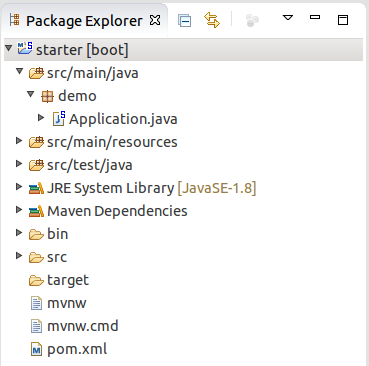Viewport: 369px width, 366px height.
Task: Click the starter project boot icon
Action: 25,48
